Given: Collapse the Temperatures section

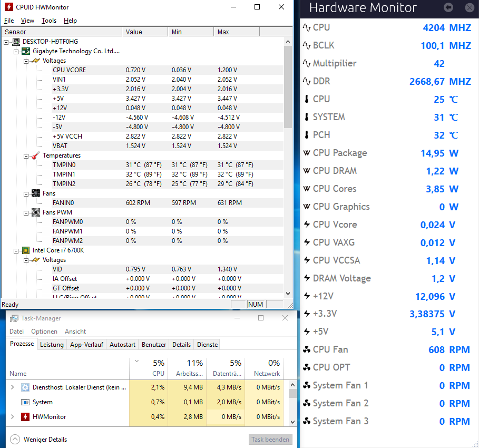Looking at the screenshot, I should (26, 156).
